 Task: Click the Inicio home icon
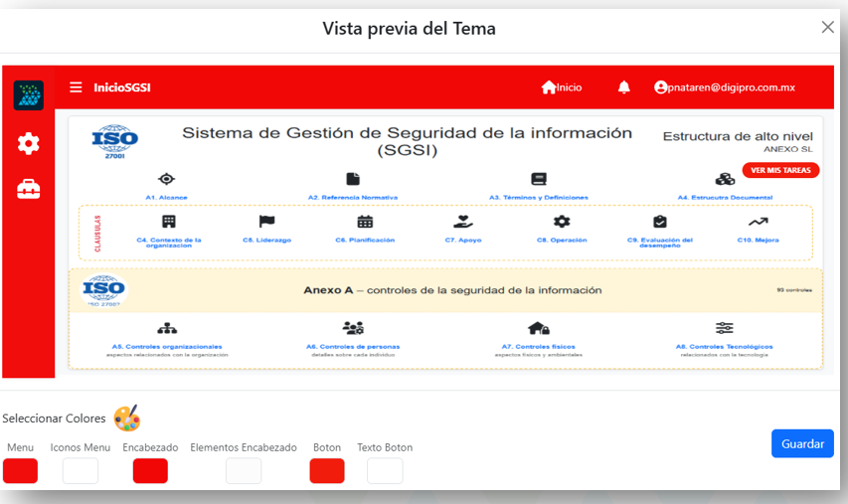point(549,87)
